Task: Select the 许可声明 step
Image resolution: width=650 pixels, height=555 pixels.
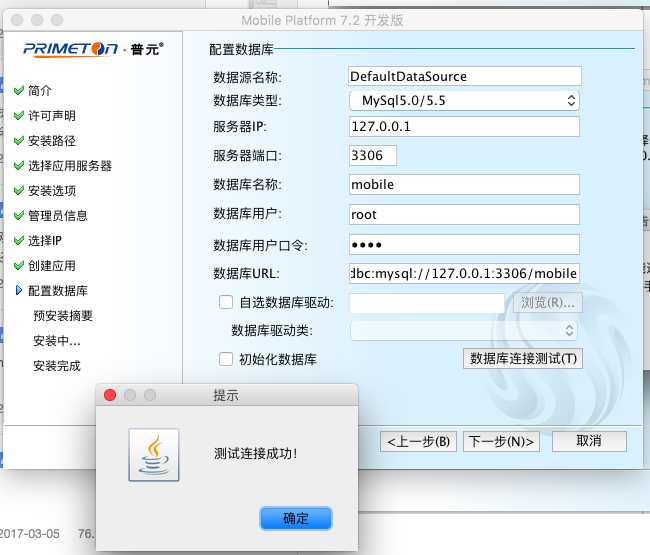Action: click(x=52, y=116)
